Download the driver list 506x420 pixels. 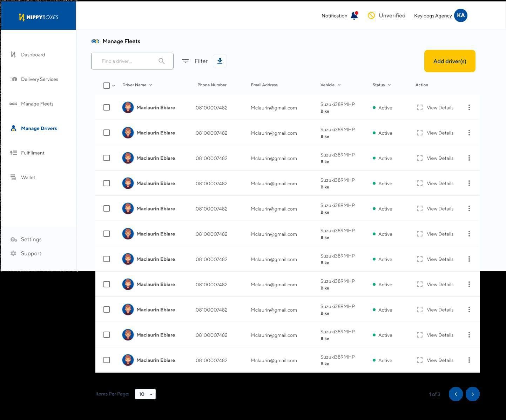click(220, 61)
